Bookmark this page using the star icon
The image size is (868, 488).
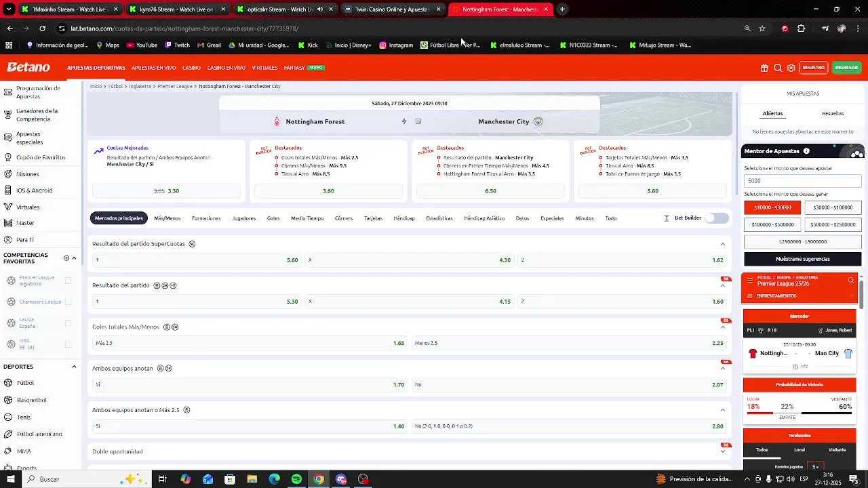[x=762, y=28]
